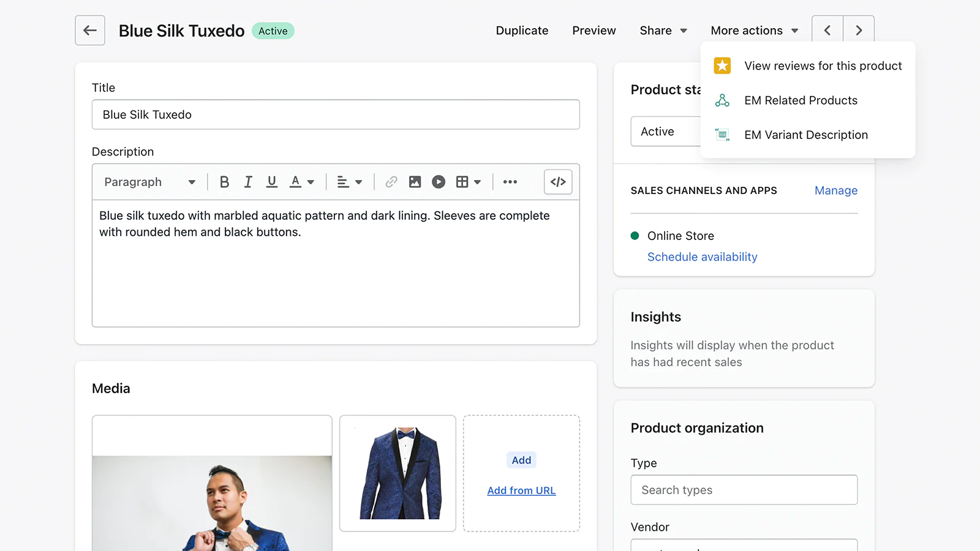Insert a link in the description
980x551 pixels.
[x=391, y=182]
